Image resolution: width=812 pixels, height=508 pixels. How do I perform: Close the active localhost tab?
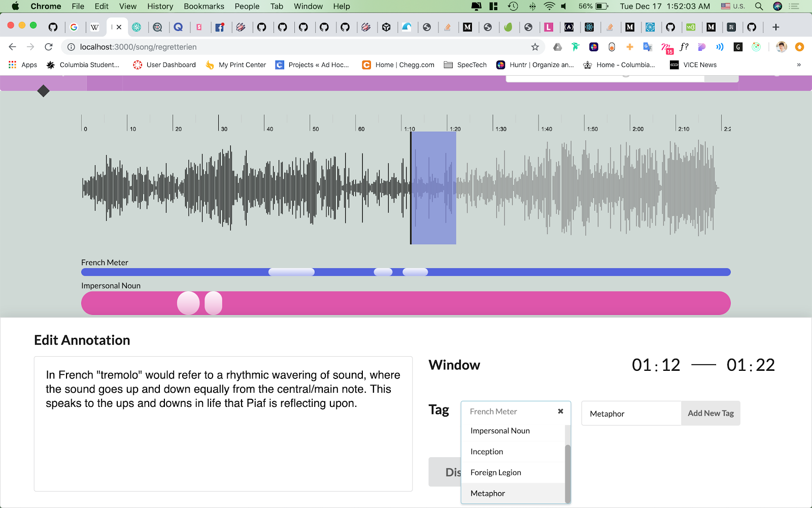(119, 27)
